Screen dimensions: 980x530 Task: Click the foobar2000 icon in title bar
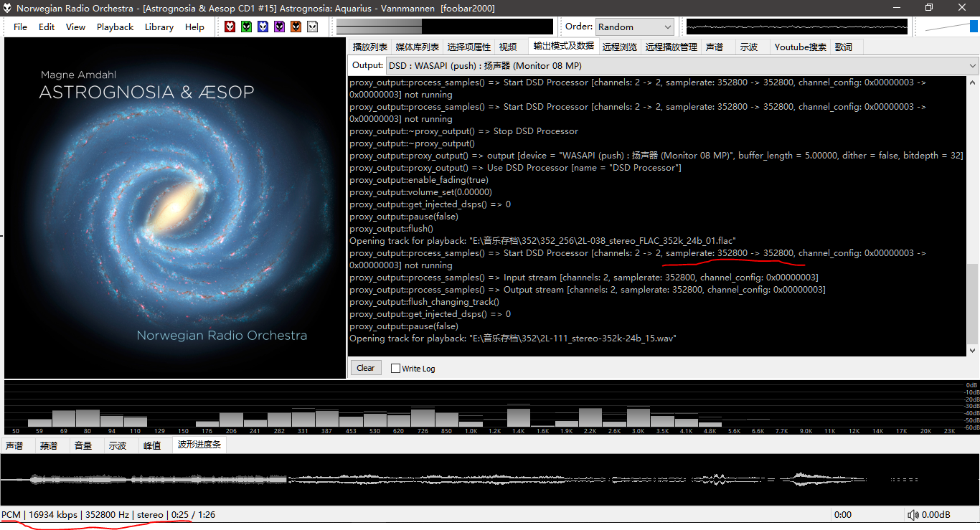point(8,8)
